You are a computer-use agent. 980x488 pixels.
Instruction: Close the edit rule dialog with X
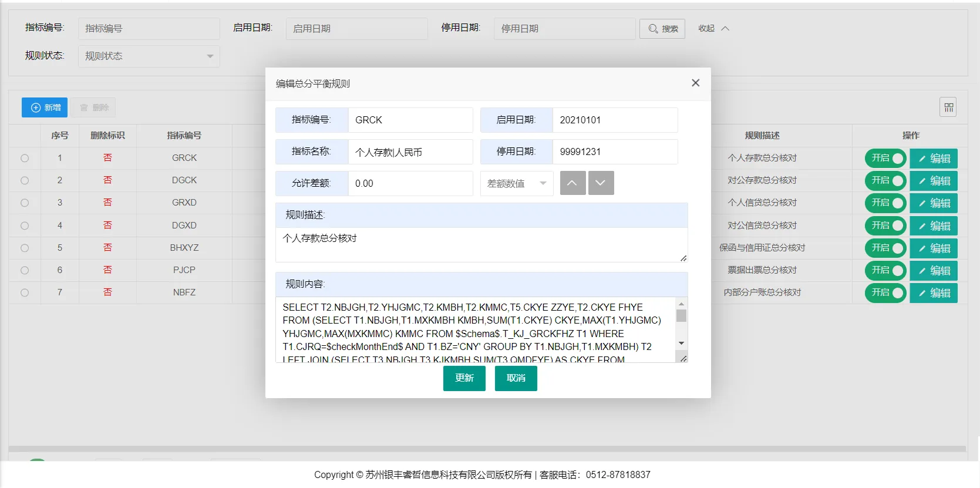tap(695, 83)
